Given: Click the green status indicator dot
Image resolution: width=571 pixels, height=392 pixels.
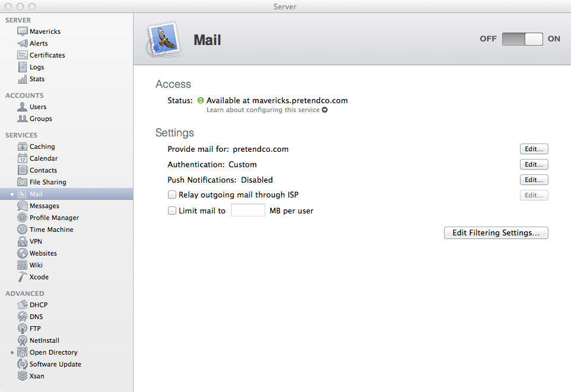Looking at the screenshot, I should click(201, 100).
